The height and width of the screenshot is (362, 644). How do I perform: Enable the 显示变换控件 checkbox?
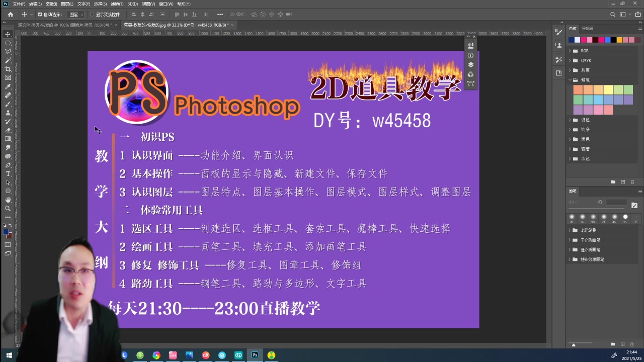[x=92, y=15]
